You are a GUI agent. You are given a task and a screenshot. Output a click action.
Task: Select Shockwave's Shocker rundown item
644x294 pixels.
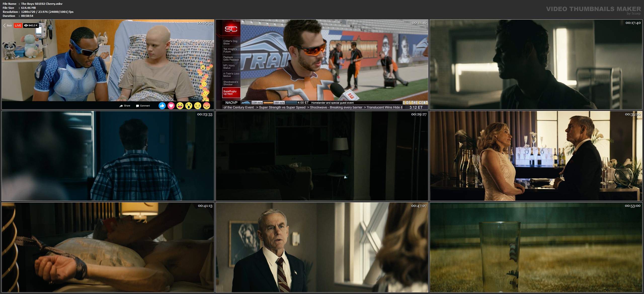231,83
